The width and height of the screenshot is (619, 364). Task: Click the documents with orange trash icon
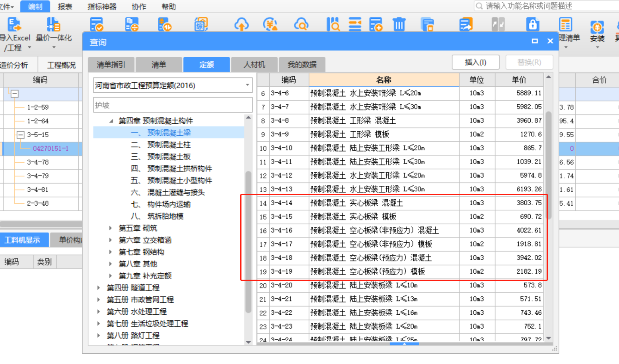(427, 25)
